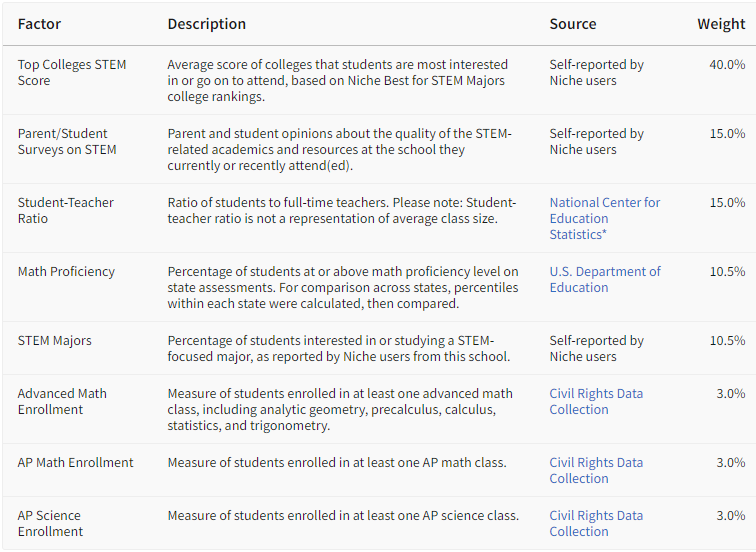Click the AP Science Enrollment description text

pyautogui.click(x=343, y=515)
